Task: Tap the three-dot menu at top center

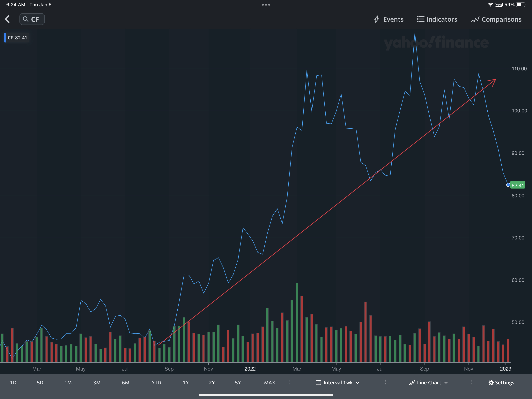Action: [266, 4]
